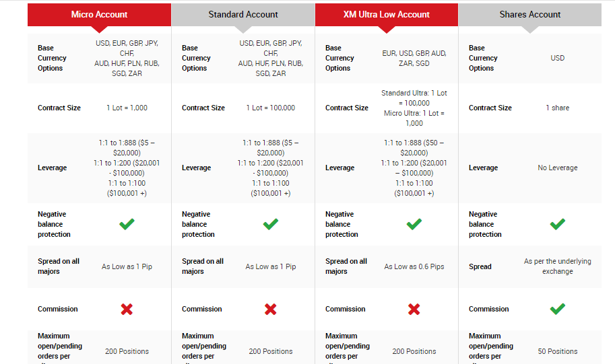The height and width of the screenshot is (364, 615).
Task: Click Shares Account negative balance protection checkmark
Action: click(557, 224)
